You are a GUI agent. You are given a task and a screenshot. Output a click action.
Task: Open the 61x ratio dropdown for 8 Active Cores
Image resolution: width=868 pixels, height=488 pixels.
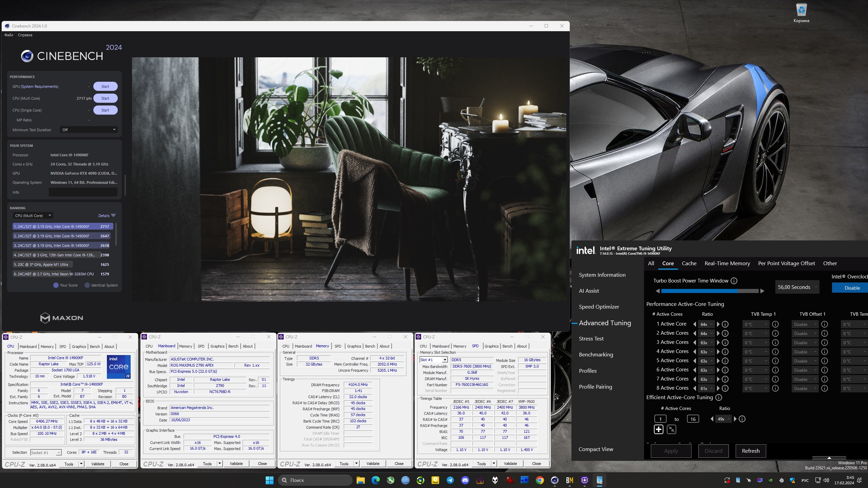coord(706,388)
